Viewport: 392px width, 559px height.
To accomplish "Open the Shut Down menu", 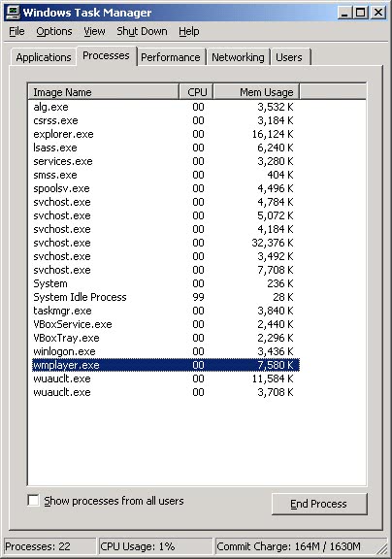I will pos(142,31).
